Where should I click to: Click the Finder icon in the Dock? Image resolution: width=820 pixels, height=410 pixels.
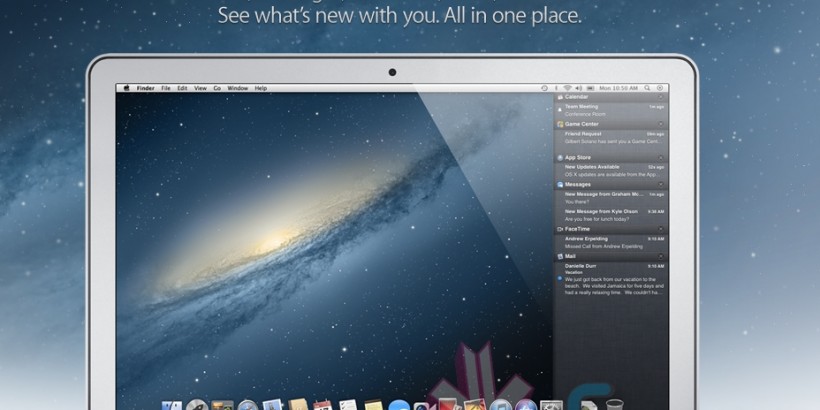[166, 403]
